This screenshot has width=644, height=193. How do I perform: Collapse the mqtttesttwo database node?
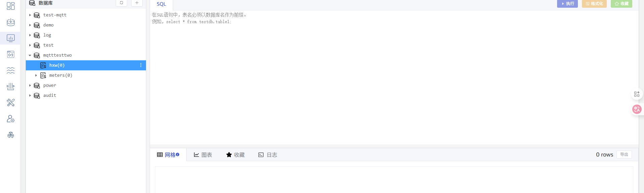[x=30, y=55]
